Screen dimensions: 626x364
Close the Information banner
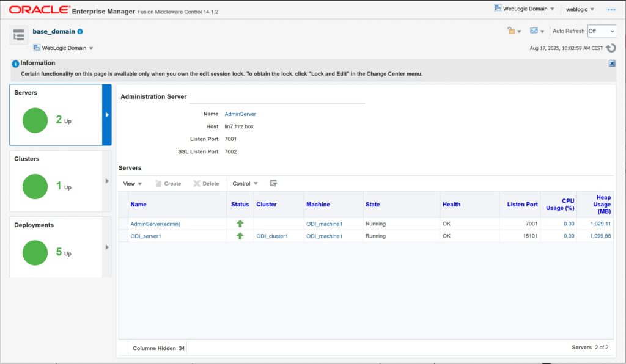(x=611, y=64)
